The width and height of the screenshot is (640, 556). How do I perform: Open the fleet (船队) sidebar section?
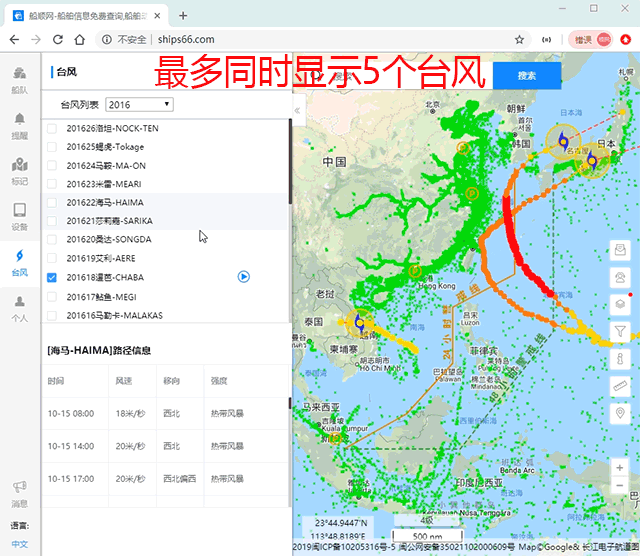click(20, 80)
